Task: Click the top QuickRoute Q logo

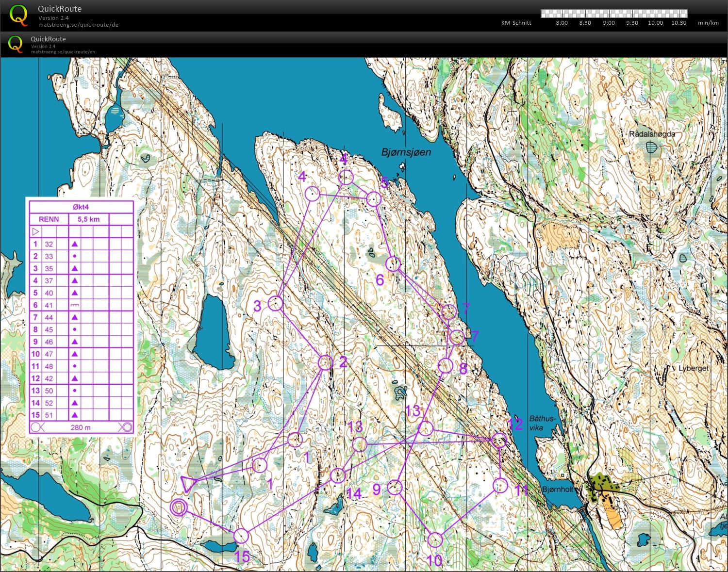Action: click(x=19, y=15)
